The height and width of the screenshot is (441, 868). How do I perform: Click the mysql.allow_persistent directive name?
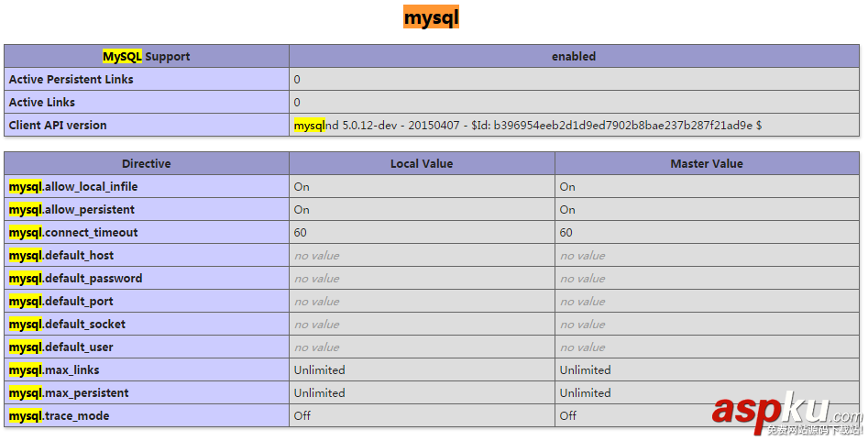[x=71, y=210]
